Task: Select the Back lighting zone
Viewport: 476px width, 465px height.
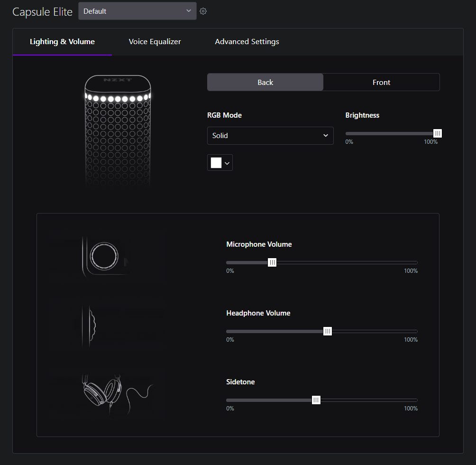Action: [265, 82]
